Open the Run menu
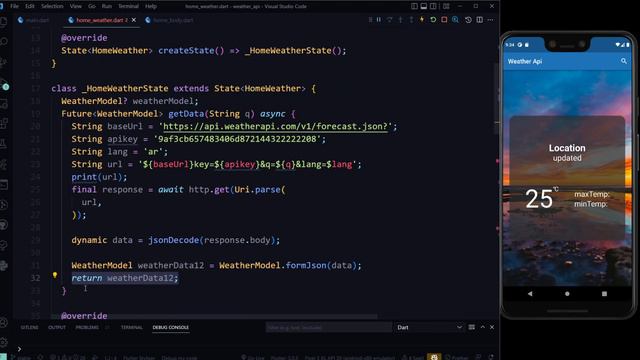Image resolution: width=640 pixels, height=360 pixels. pos(107,6)
